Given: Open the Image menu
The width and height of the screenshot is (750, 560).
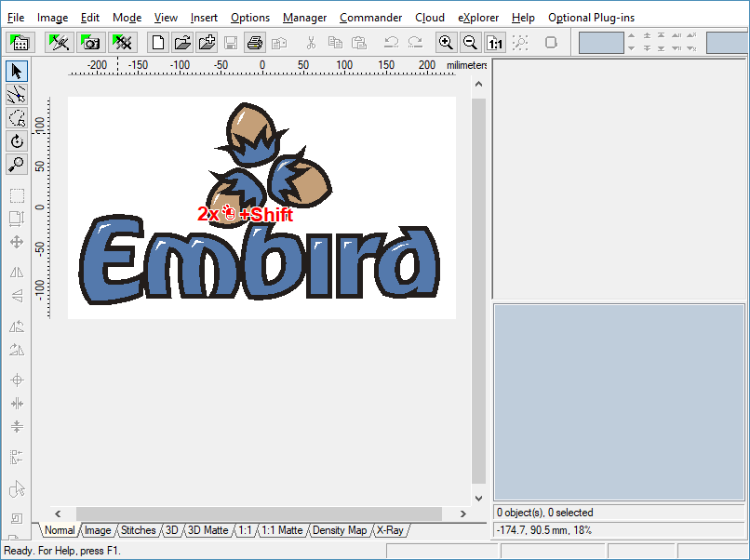Looking at the screenshot, I should point(53,18).
